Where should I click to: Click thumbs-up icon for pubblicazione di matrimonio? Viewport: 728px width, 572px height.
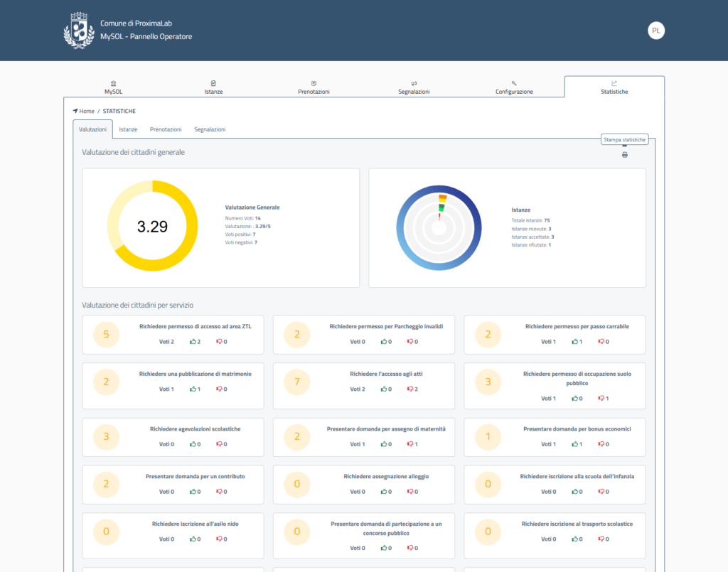(x=193, y=389)
